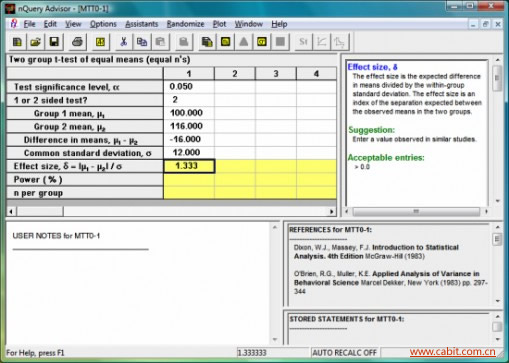Click the Save floppy disk icon

(x=54, y=42)
